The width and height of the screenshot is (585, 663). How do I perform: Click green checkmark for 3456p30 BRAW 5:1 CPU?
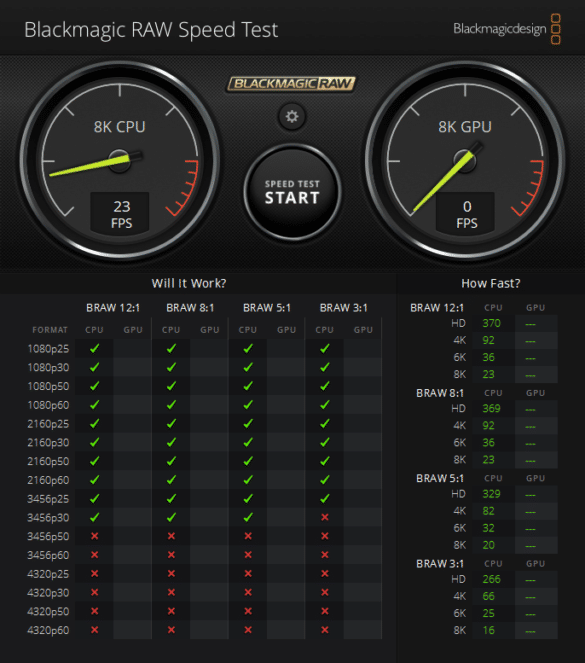(x=248, y=517)
